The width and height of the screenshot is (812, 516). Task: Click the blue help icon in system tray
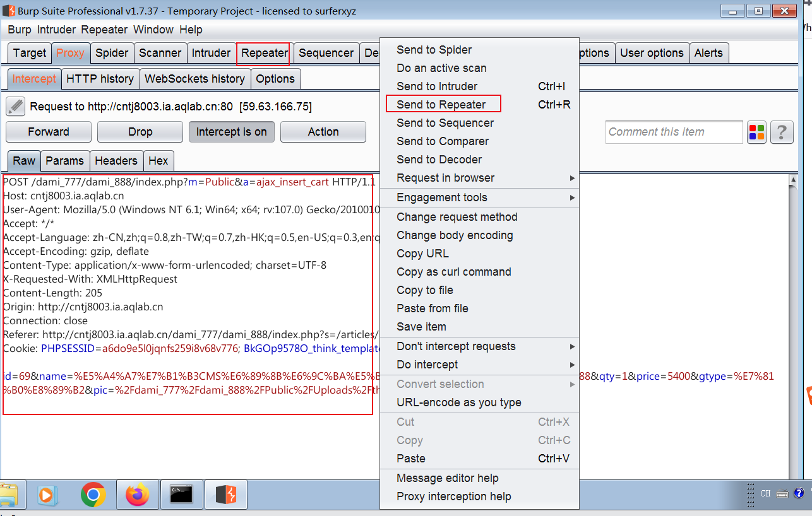tap(799, 493)
